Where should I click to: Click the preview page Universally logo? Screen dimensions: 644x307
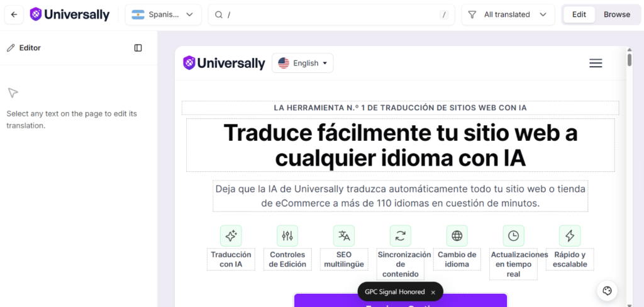click(225, 64)
